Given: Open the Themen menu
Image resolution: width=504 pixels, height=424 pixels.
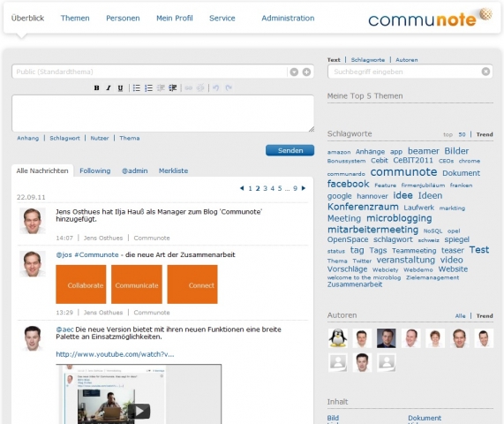Looking at the screenshot, I should tap(75, 18).
